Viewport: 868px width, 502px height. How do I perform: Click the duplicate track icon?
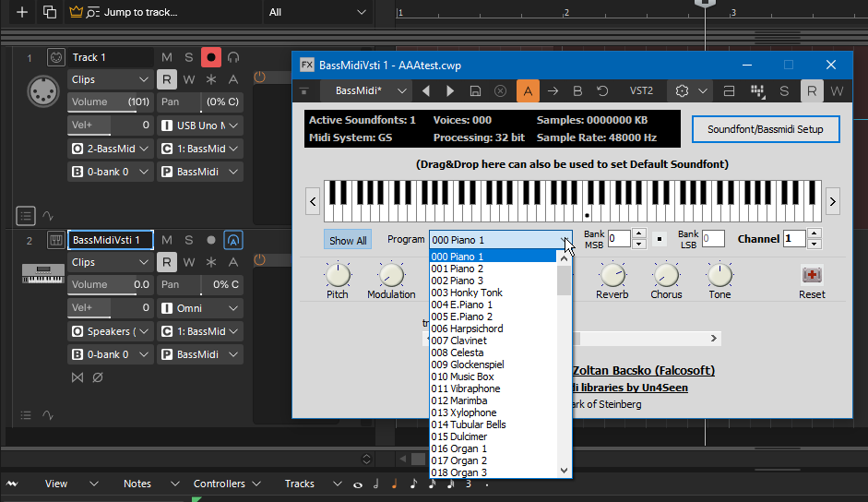[50, 12]
